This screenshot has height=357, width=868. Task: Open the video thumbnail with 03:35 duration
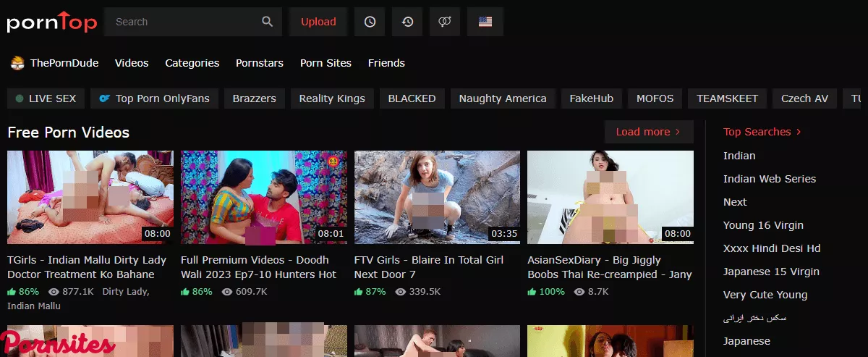437,198
